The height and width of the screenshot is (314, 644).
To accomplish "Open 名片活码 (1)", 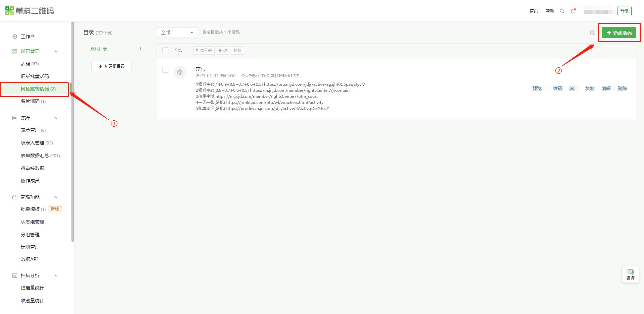I will coord(33,101).
